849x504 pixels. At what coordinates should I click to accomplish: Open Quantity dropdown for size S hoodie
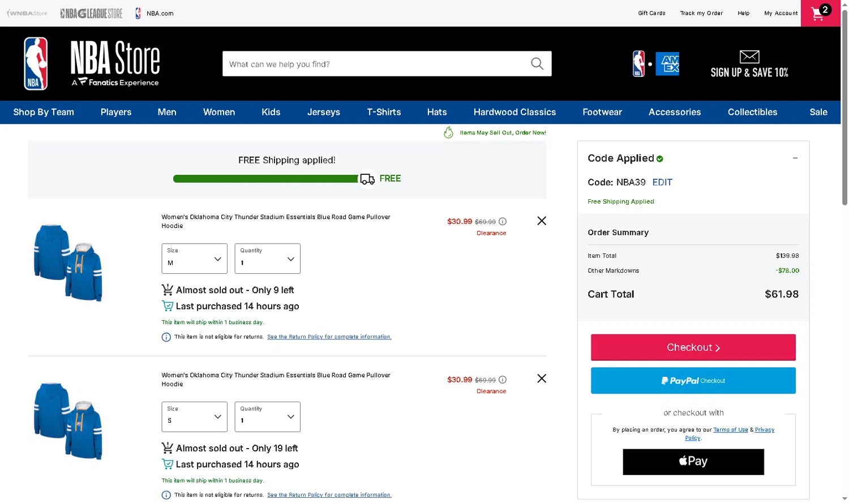(x=267, y=417)
